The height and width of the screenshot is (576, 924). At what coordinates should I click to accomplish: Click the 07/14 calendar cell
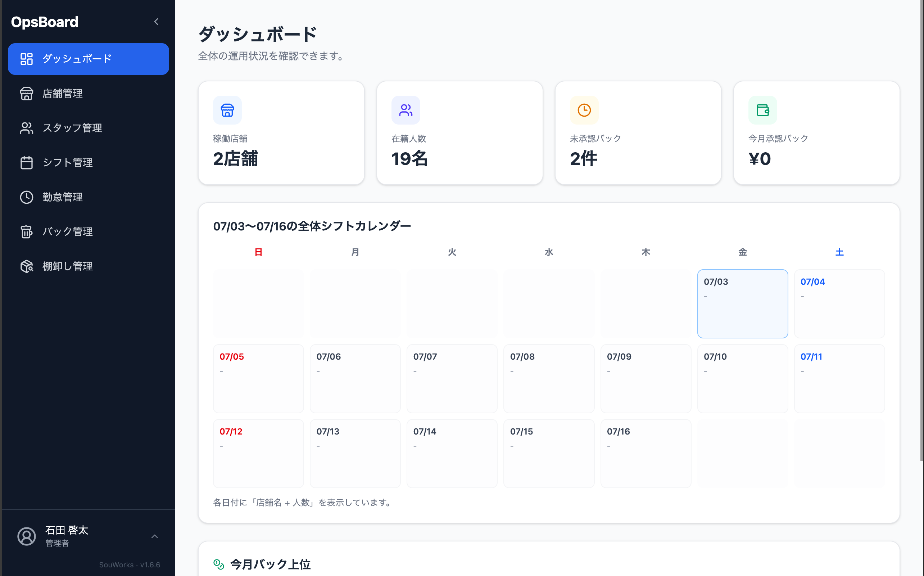(452, 454)
